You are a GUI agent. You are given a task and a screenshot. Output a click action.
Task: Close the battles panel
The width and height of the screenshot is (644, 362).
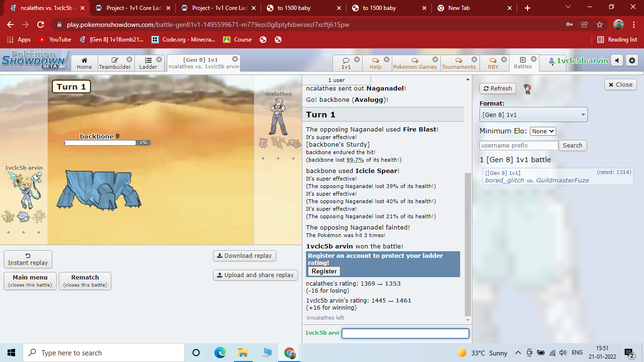(620, 84)
